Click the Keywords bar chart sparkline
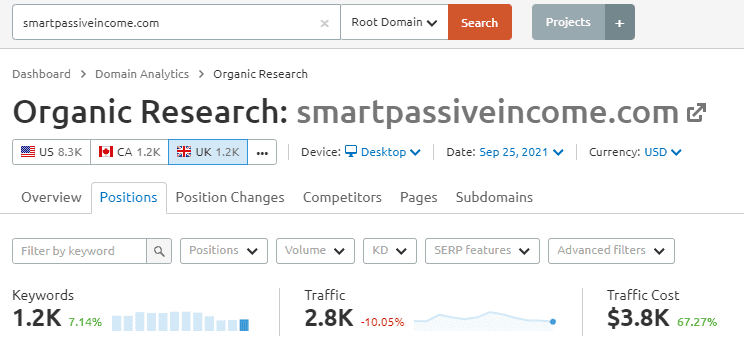Screen dimensions: 744x363 pyautogui.click(x=180, y=321)
